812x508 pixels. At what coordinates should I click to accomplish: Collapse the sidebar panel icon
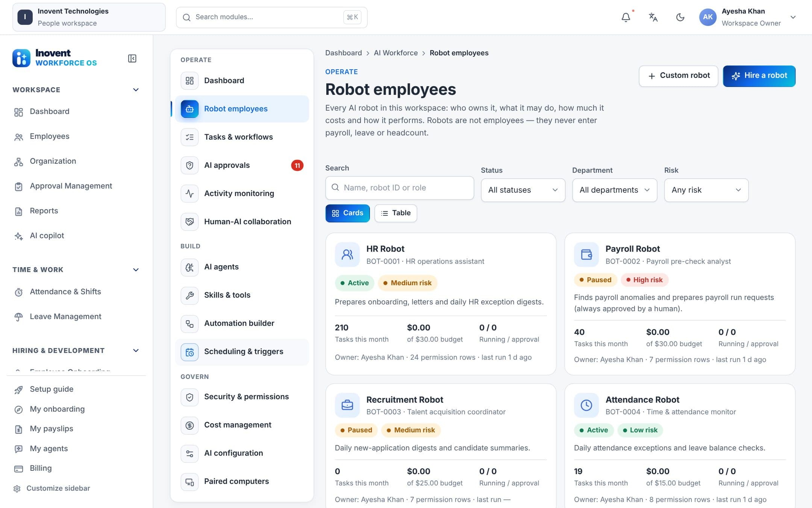pos(132,58)
